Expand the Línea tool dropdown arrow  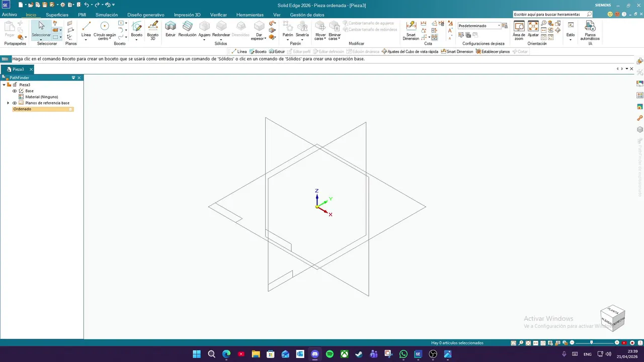(86, 39)
